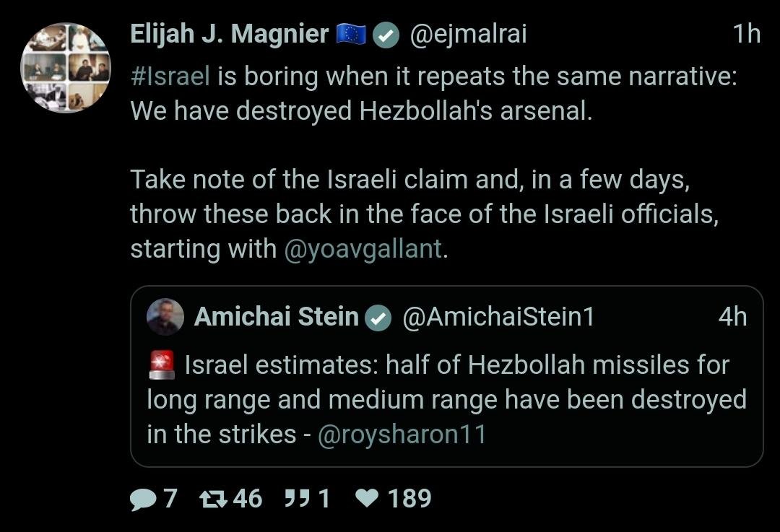Screen dimensions: 780x532
Task: Click the 1h tweet timestamp
Action: pyautogui.click(x=747, y=35)
